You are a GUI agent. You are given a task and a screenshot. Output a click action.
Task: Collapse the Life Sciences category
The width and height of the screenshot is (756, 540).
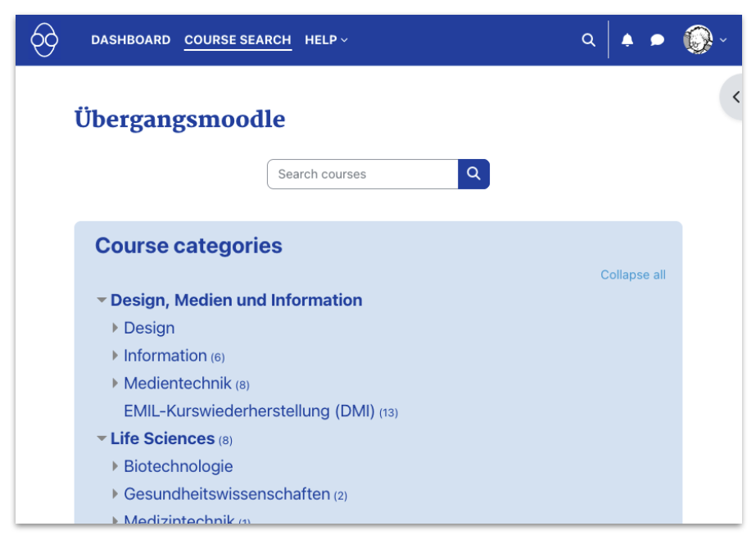pos(102,439)
